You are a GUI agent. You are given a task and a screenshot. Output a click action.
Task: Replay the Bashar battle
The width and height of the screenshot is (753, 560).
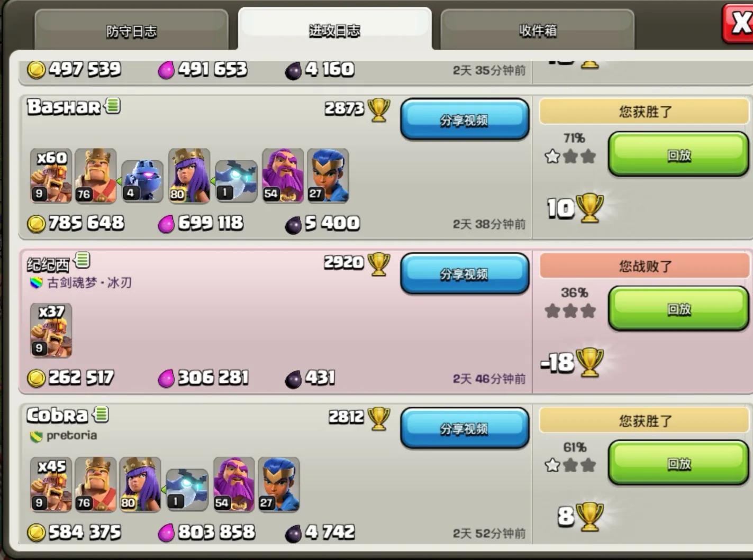[x=678, y=154]
